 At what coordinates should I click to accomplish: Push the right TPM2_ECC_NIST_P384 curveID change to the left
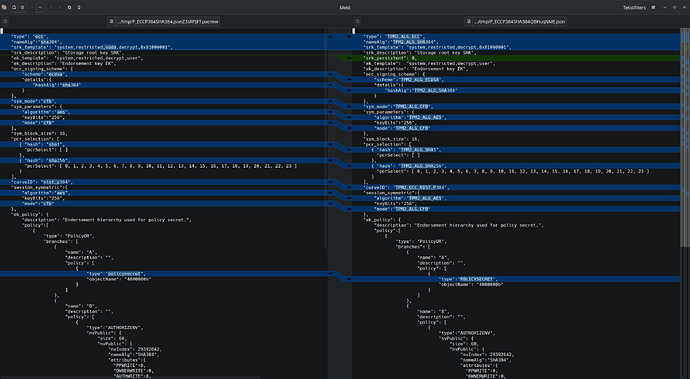[349, 188]
